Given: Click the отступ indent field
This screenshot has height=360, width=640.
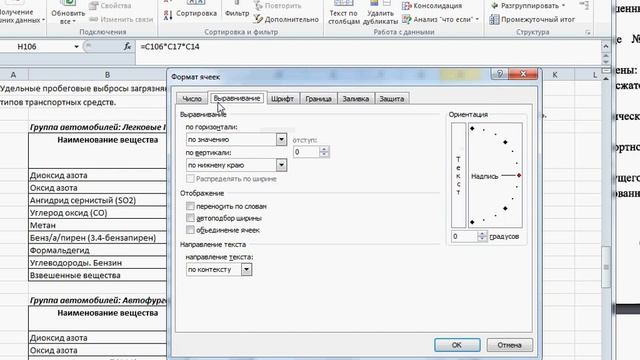Looking at the screenshot, I should pyautogui.click(x=306, y=152).
